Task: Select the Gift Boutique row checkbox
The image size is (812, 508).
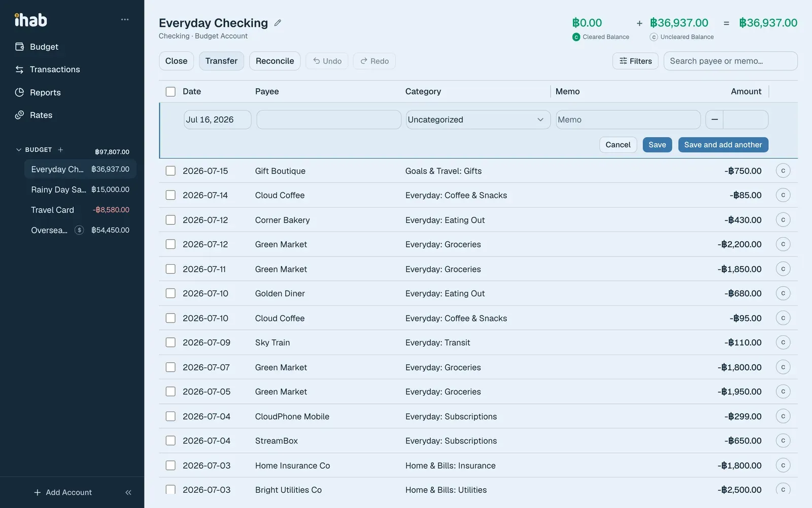Action: pyautogui.click(x=171, y=171)
